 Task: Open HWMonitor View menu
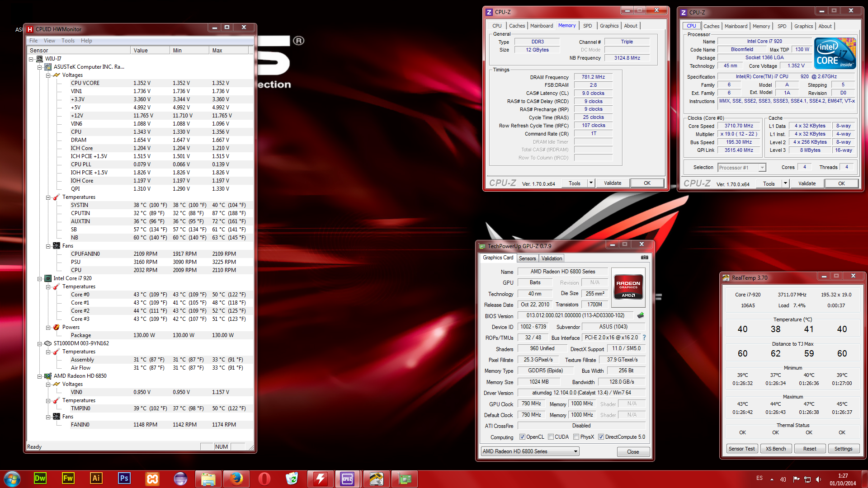point(49,41)
